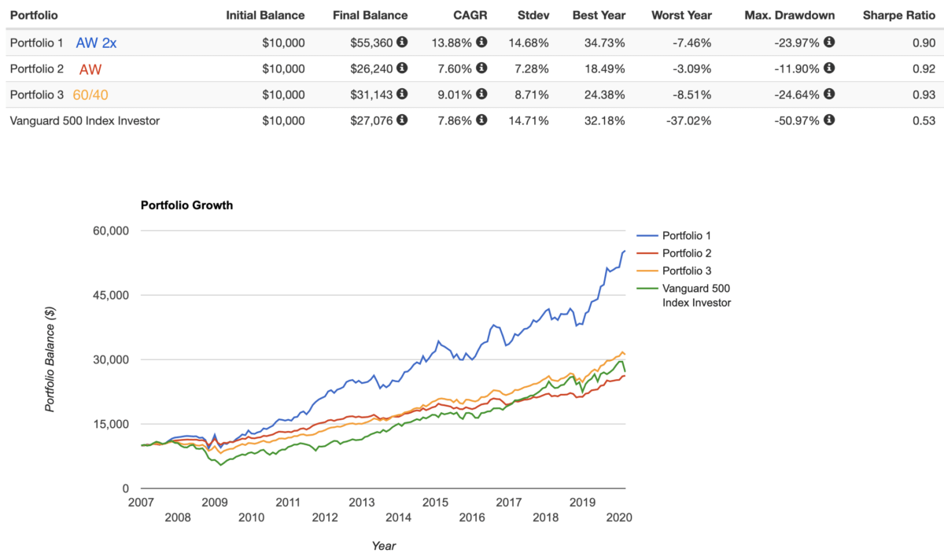Screen dimensions: 944x560
Task: Click info icon beside $27,076 final balance
Action: pyautogui.click(x=403, y=120)
